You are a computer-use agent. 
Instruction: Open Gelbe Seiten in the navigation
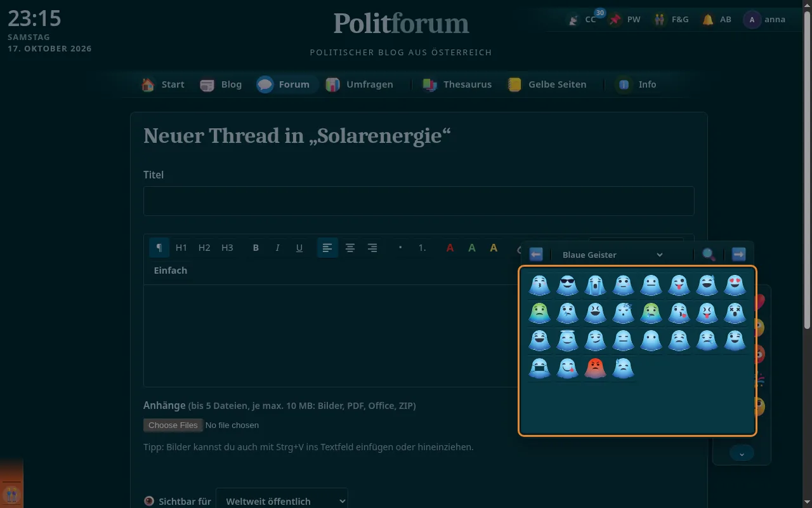pyautogui.click(x=547, y=84)
